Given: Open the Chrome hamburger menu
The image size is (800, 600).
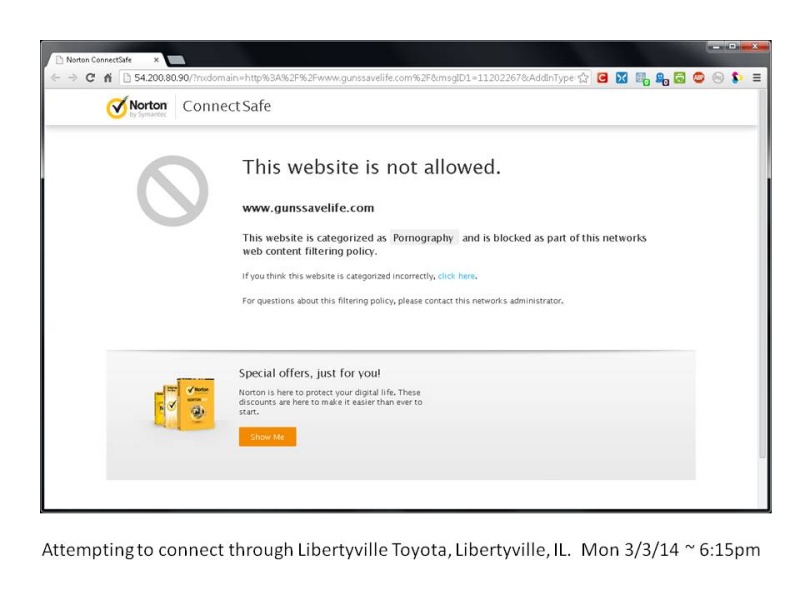Looking at the screenshot, I should (757, 77).
